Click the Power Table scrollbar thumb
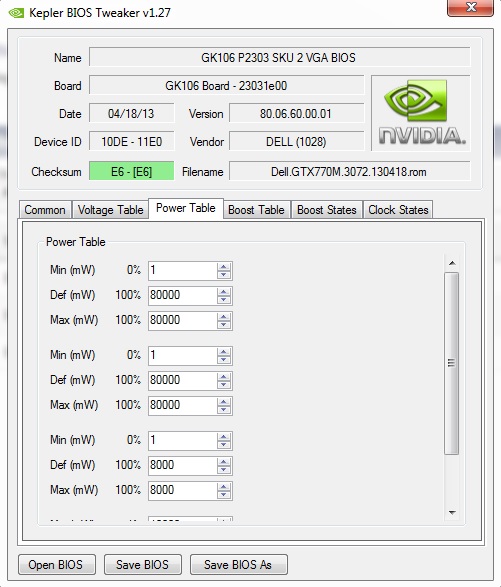Image resolution: width=501 pixels, height=587 pixels. pos(452,363)
